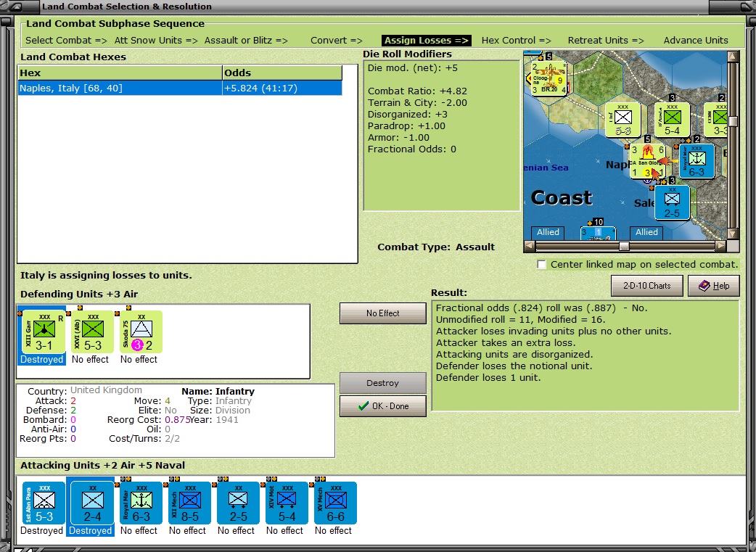Select the 2-5 motorized division attacker

[238, 503]
